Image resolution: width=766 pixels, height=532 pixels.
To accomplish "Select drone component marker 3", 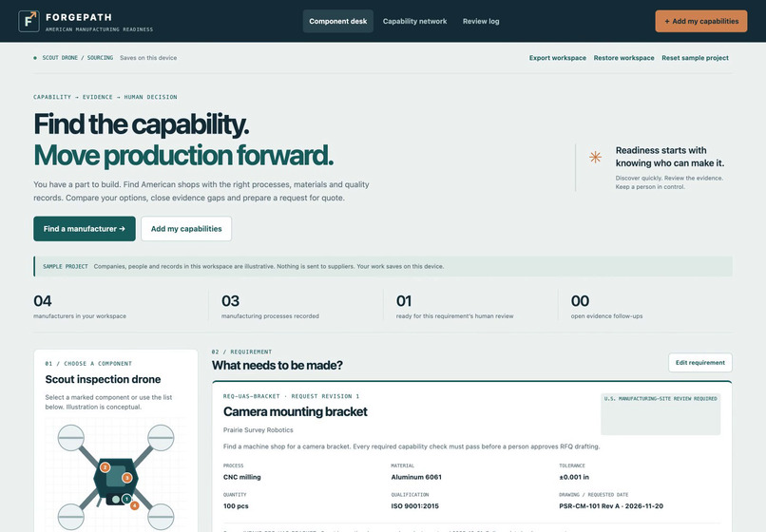I will coord(126,477).
